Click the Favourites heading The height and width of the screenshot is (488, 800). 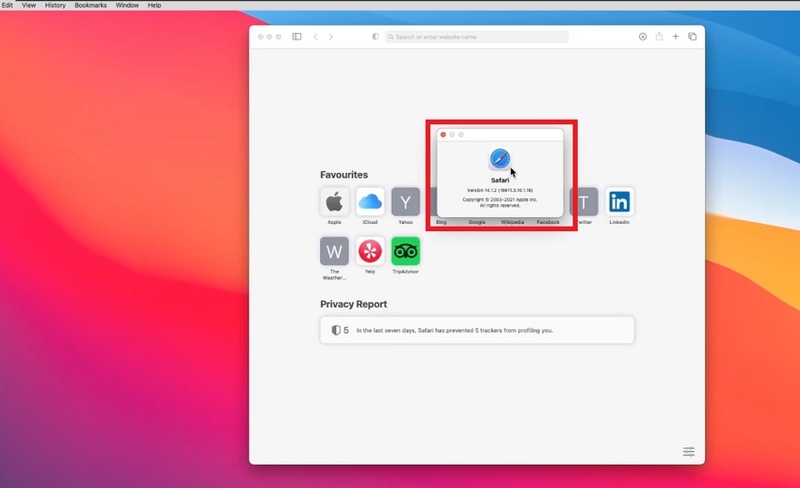click(344, 175)
